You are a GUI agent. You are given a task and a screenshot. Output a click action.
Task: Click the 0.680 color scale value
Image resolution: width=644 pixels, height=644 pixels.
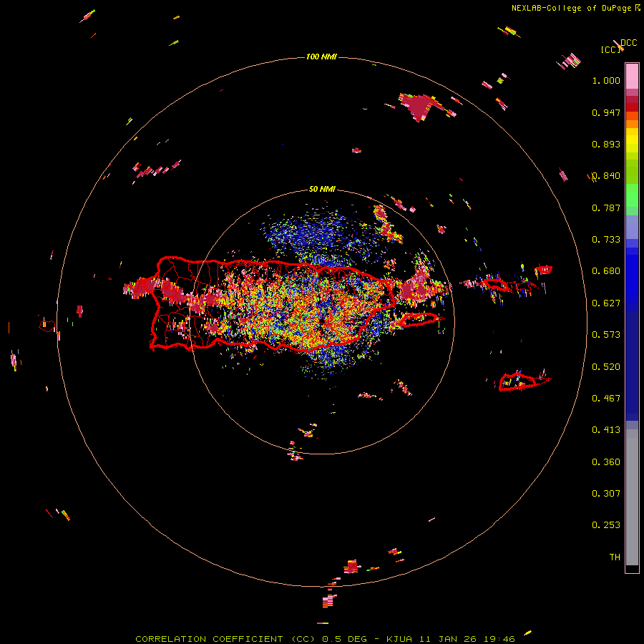click(x=606, y=271)
